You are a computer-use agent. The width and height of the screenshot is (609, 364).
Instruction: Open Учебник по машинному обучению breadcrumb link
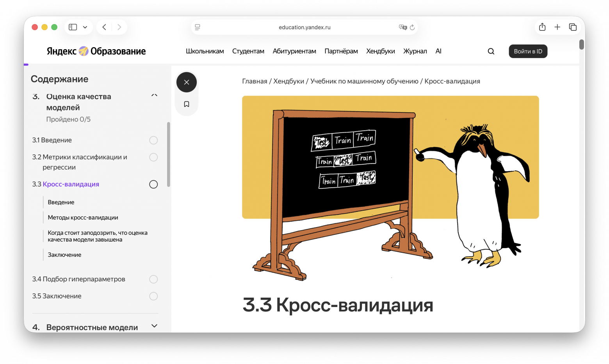click(364, 81)
